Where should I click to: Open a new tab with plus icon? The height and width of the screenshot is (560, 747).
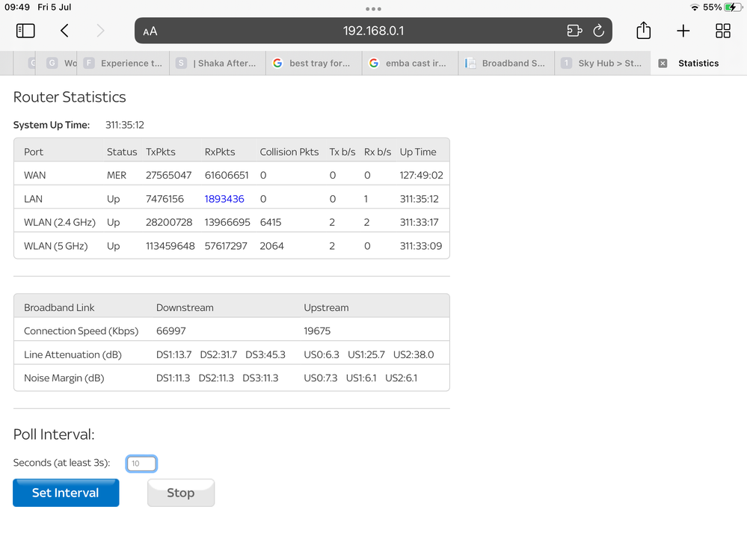[683, 31]
